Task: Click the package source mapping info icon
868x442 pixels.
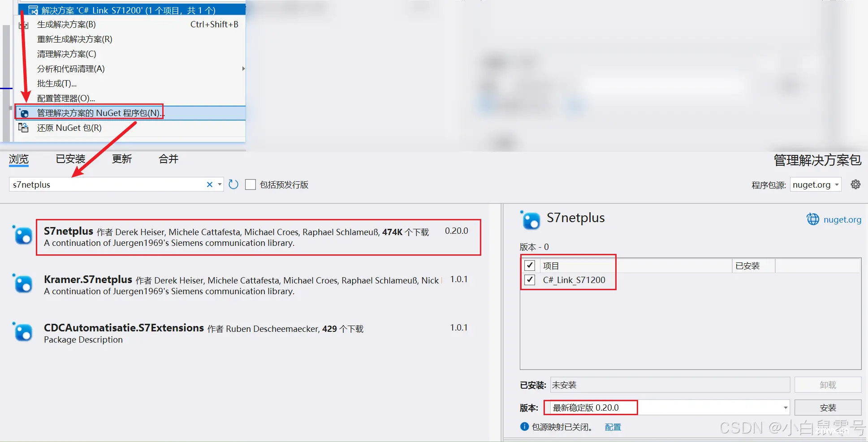Action: 524,426
